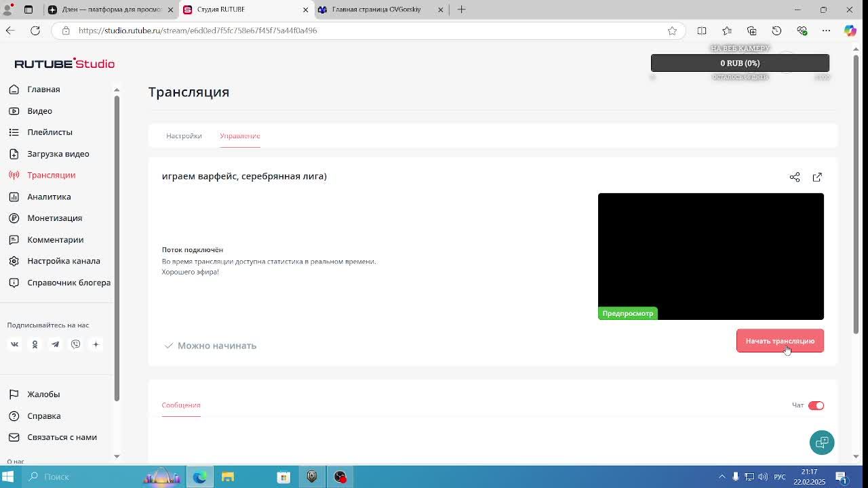868x488 pixels.
Task: Close the Студия RUTUBE browser tab
Action: pos(305,9)
